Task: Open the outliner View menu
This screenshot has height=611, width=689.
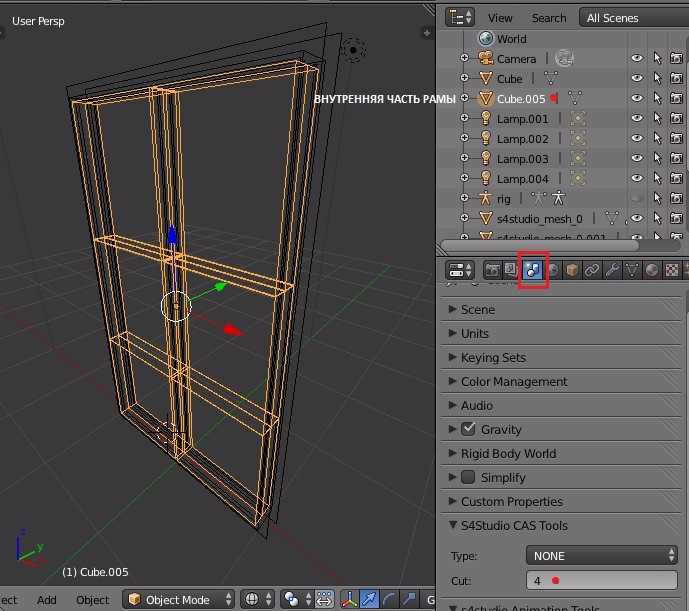Action: click(x=500, y=18)
